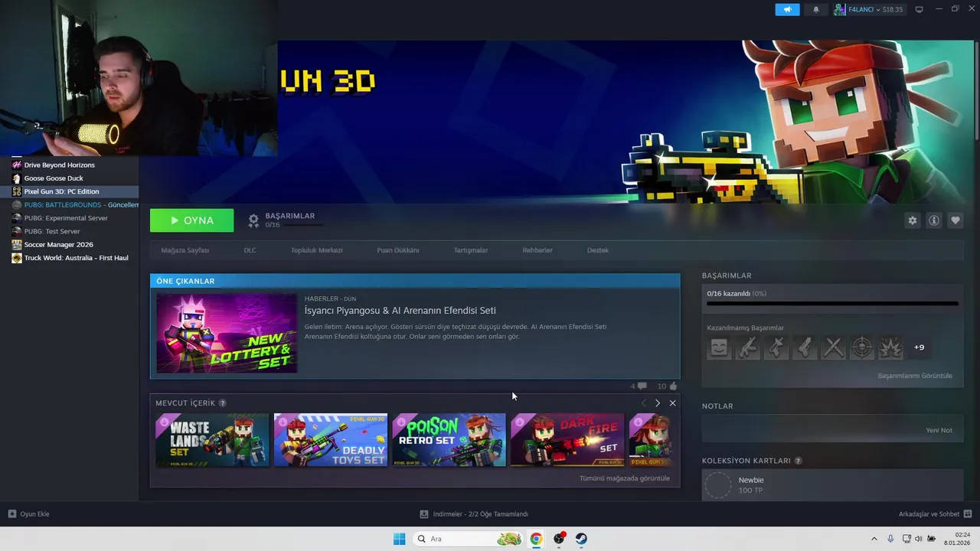Show the +9 remaining achievements

point(919,347)
